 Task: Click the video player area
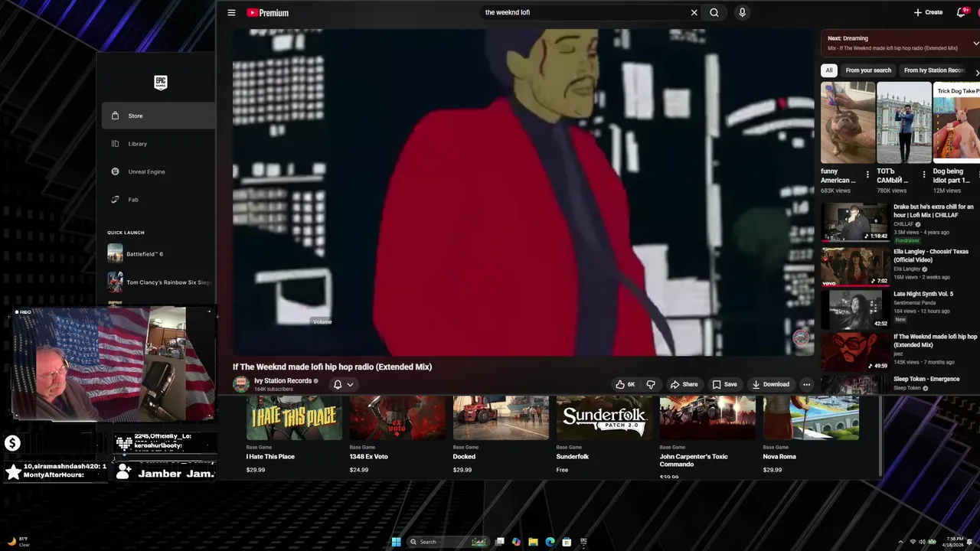tap(523, 191)
